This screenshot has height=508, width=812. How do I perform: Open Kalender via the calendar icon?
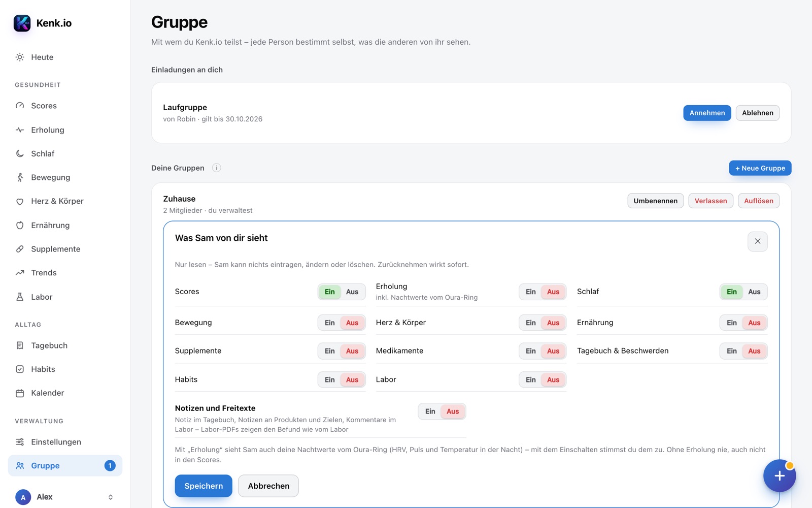[x=20, y=393]
